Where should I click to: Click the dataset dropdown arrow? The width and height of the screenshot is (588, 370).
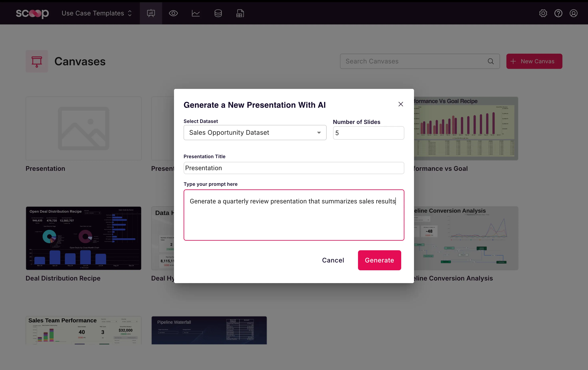[319, 133]
